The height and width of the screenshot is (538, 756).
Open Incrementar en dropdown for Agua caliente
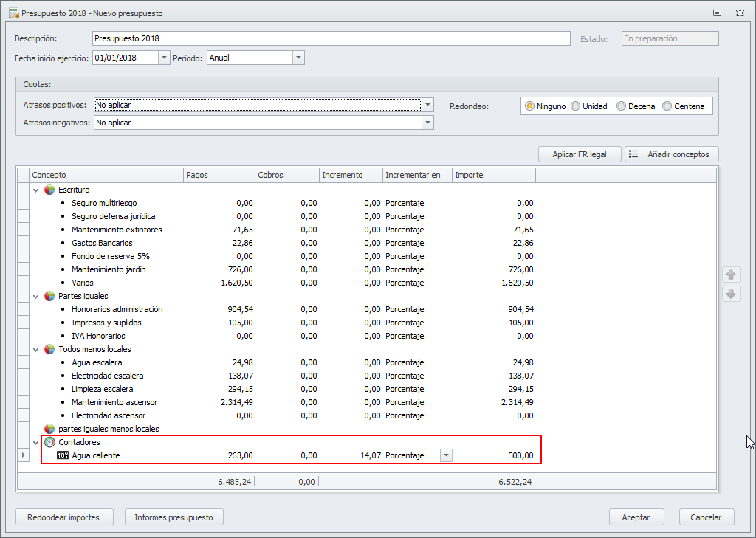tap(445, 455)
